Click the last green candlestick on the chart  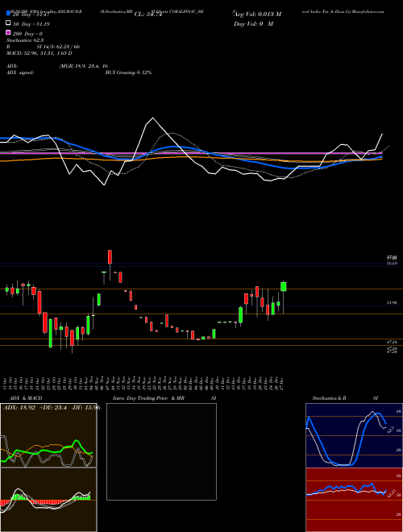click(x=283, y=287)
